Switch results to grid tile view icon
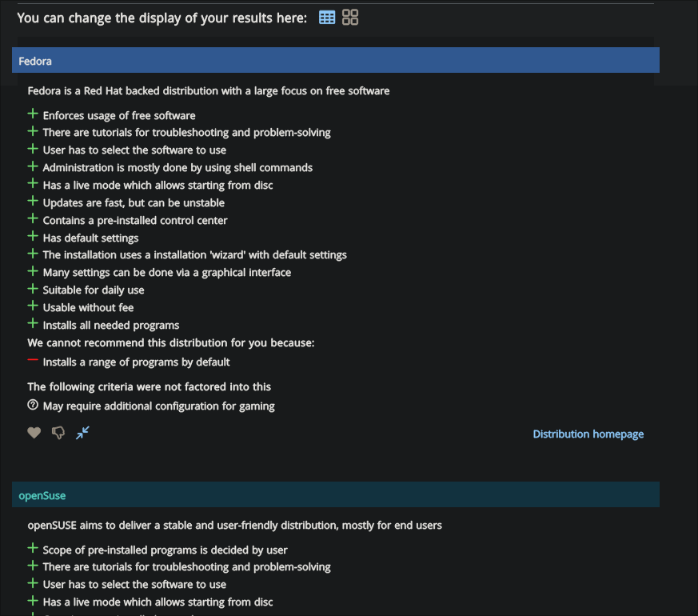 350,18
